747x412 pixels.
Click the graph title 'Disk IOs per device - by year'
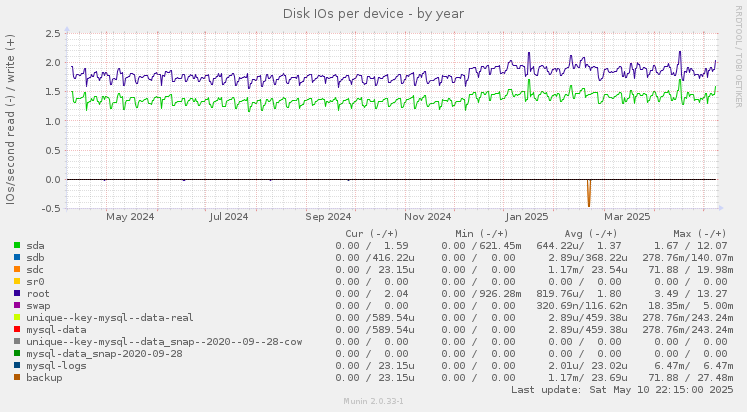[x=374, y=14]
